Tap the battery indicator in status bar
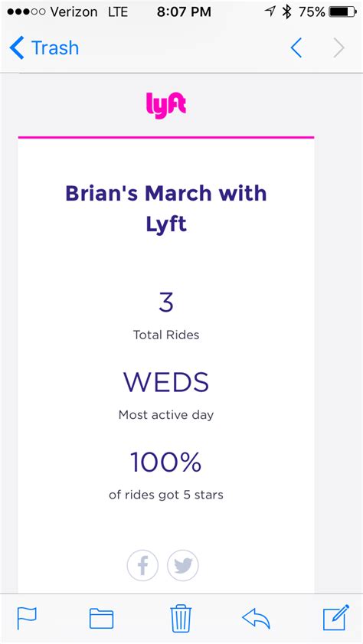363x644 pixels. click(x=343, y=12)
